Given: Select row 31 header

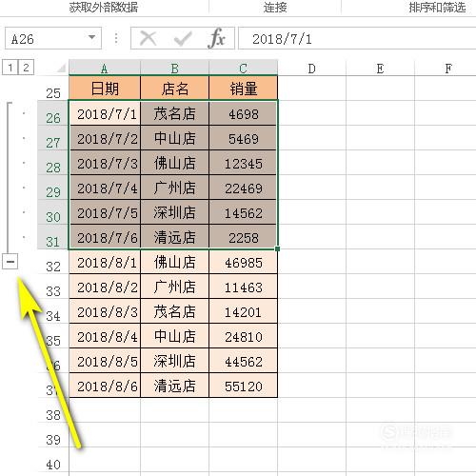Looking at the screenshot, I should [53, 237].
